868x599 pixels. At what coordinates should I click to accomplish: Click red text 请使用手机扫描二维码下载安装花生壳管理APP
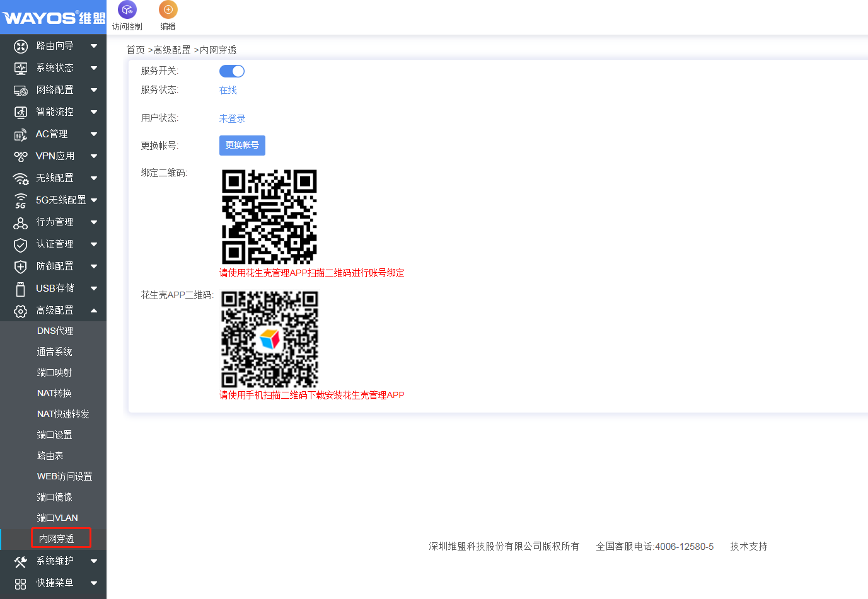[x=312, y=395]
